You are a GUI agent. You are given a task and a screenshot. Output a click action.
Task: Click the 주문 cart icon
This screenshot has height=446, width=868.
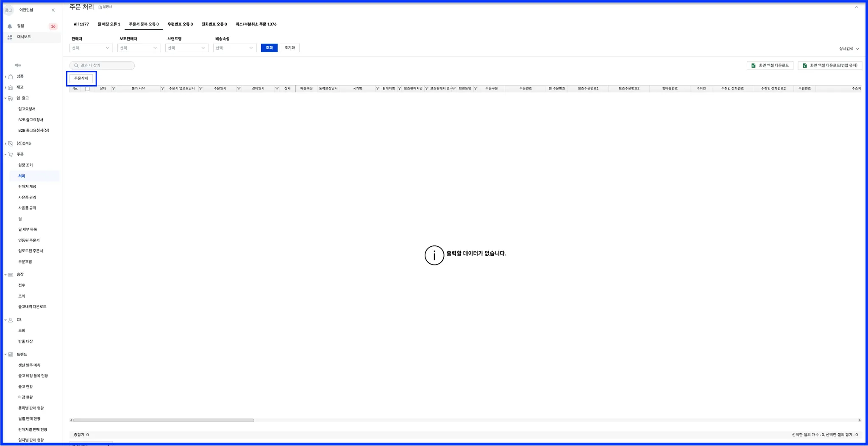coord(11,154)
